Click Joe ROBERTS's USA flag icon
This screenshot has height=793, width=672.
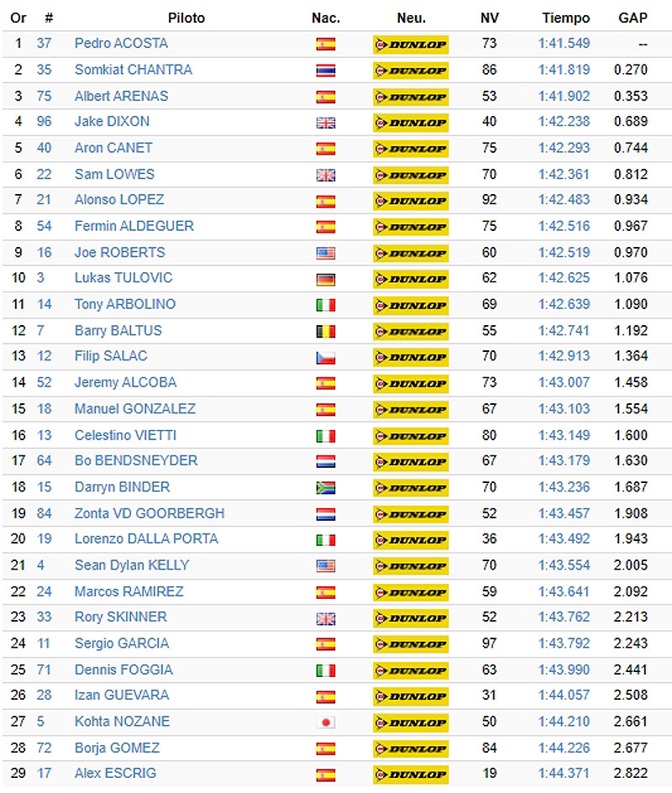[326, 253]
